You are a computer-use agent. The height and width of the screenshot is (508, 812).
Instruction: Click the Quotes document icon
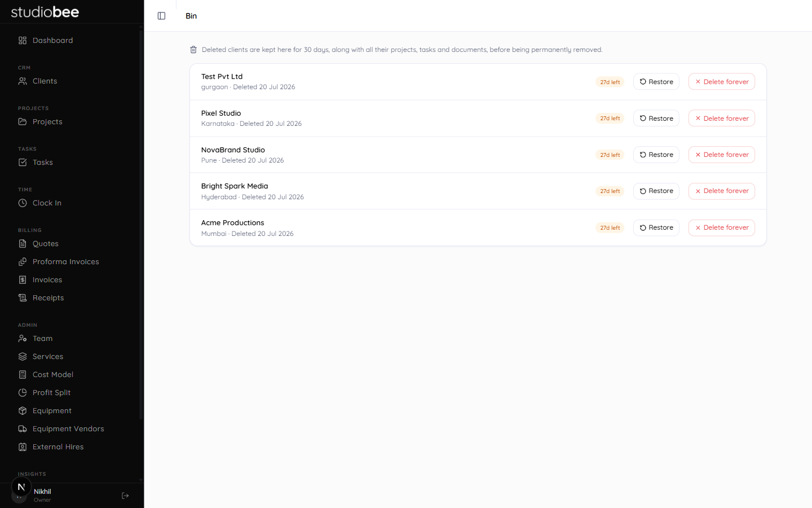click(23, 244)
